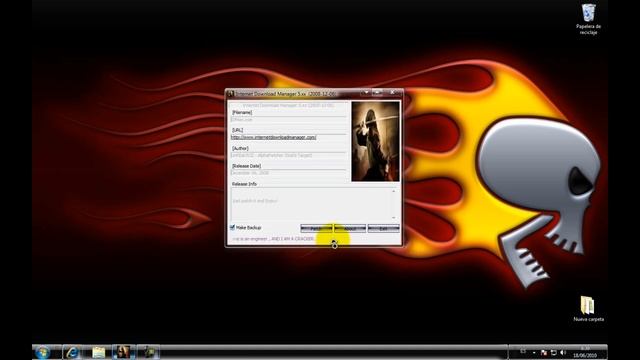
Task: Open the internetdownloadmanager.com URL link
Action: 273,137
